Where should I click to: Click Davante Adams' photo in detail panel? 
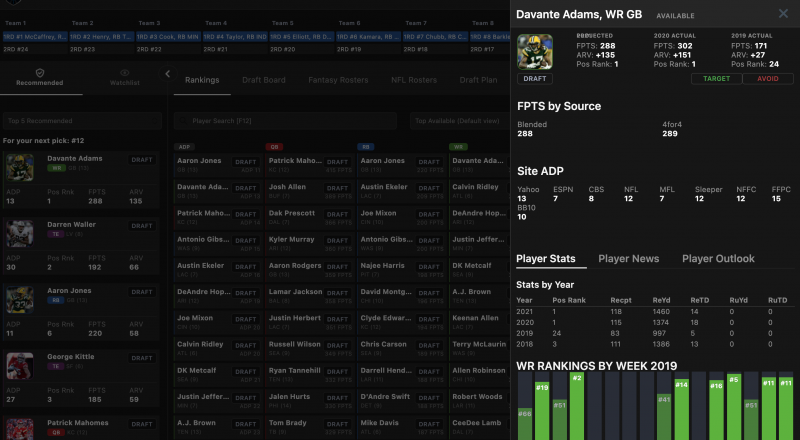tap(534, 52)
